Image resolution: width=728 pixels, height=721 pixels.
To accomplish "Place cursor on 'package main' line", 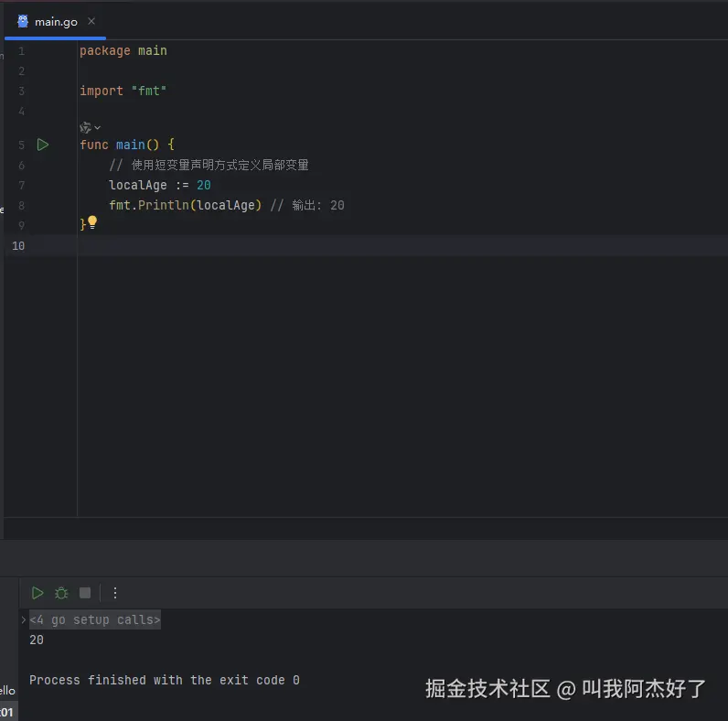I will coord(123,50).
